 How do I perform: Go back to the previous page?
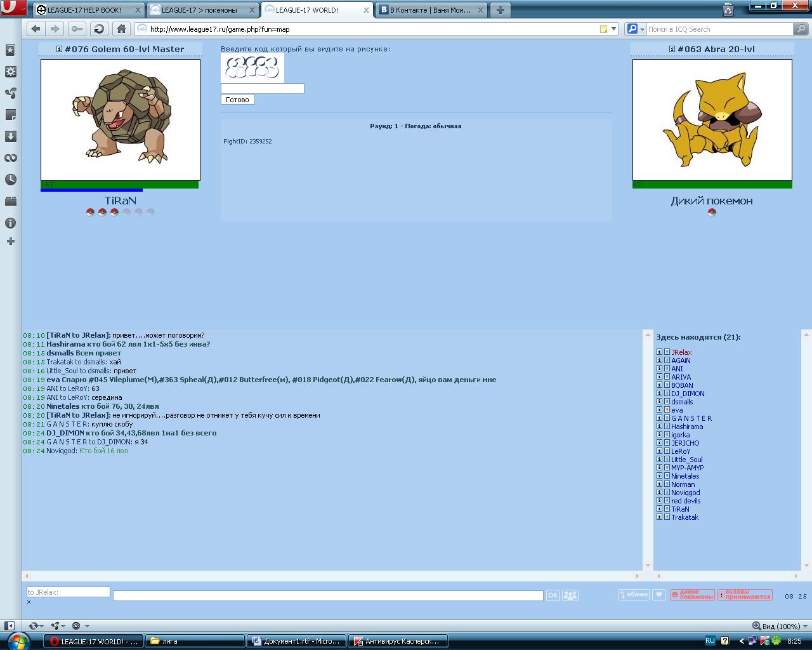(36, 29)
